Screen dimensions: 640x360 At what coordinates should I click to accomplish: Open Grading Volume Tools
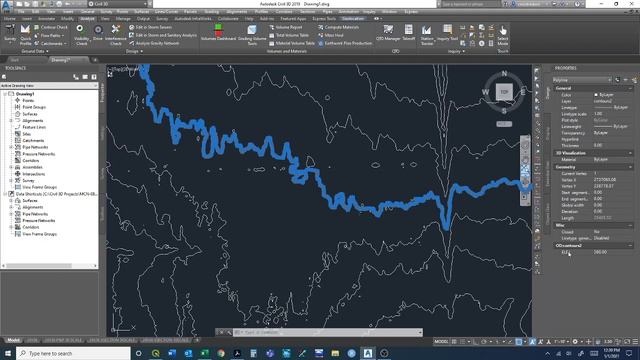[x=252, y=34]
